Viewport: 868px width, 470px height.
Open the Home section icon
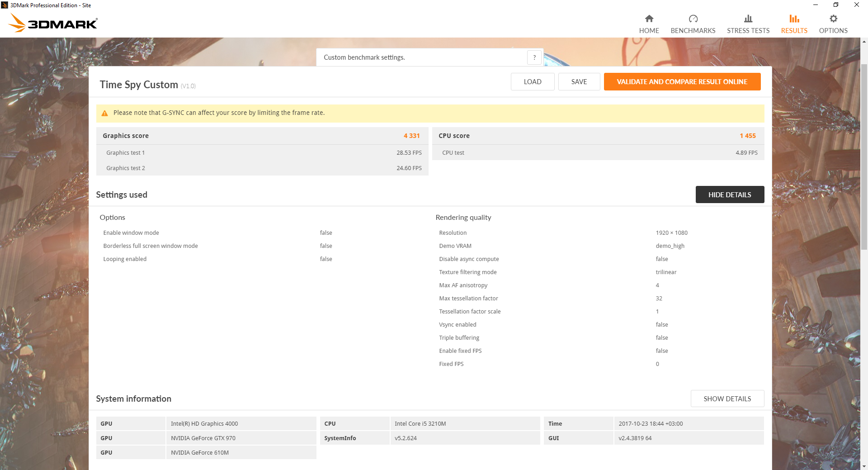tap(649, 19)
